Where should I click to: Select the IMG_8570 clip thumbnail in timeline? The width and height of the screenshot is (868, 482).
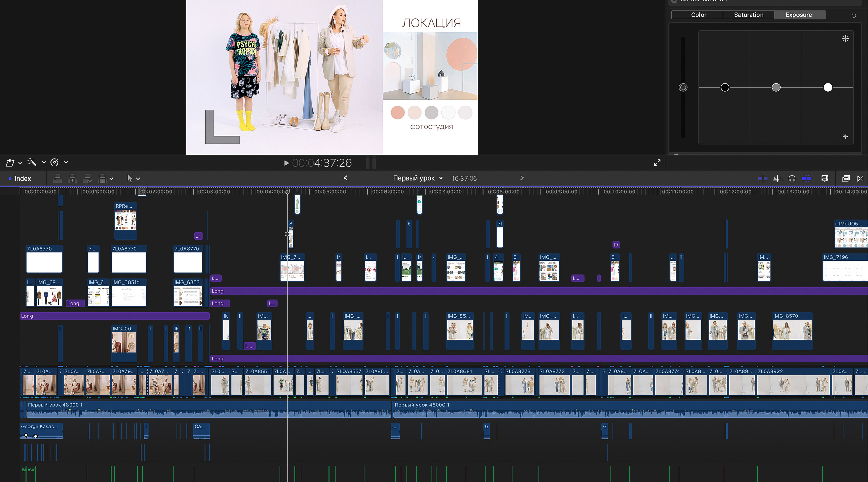[x=792, y=330]
